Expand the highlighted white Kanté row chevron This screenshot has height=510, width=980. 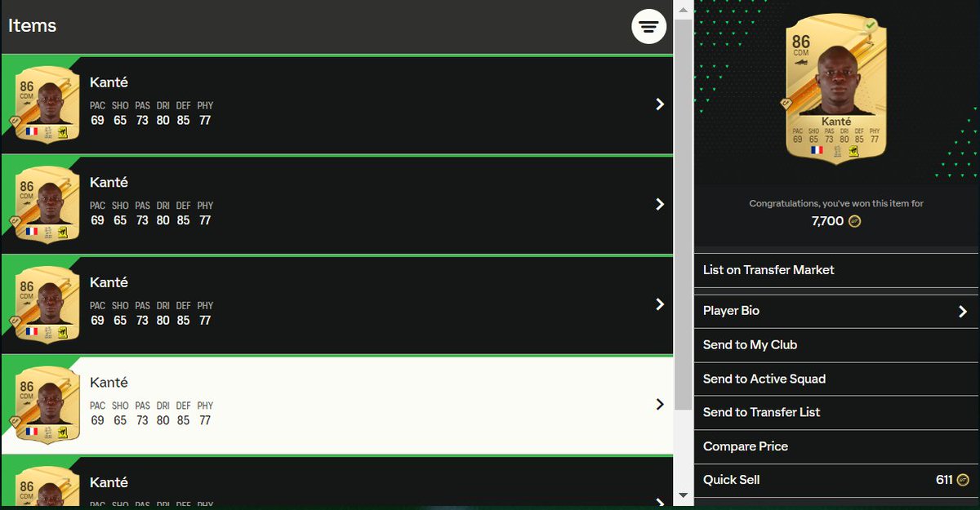(x=660, y=404)
